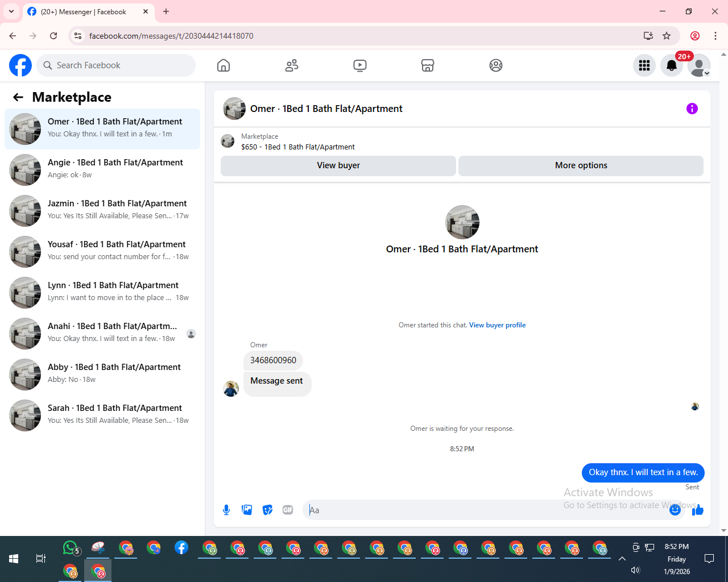Open the Chrome profile icon

click(695, 36)
